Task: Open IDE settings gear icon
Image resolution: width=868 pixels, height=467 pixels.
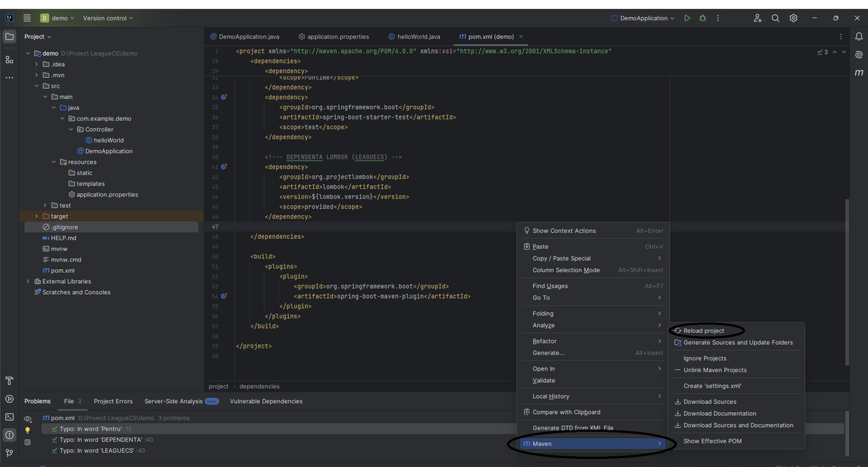Action: coord(793,18)
